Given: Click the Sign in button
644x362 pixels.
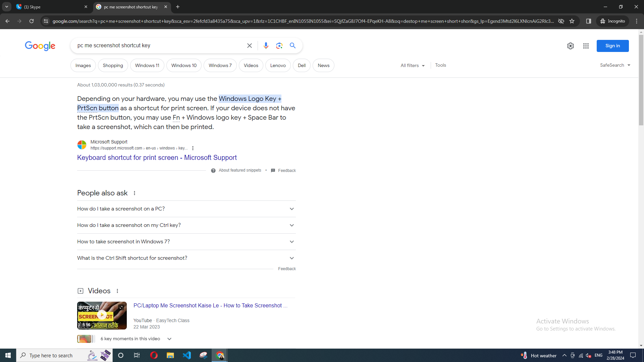Looking at the screenshot, I should click(x=612, y=46).
